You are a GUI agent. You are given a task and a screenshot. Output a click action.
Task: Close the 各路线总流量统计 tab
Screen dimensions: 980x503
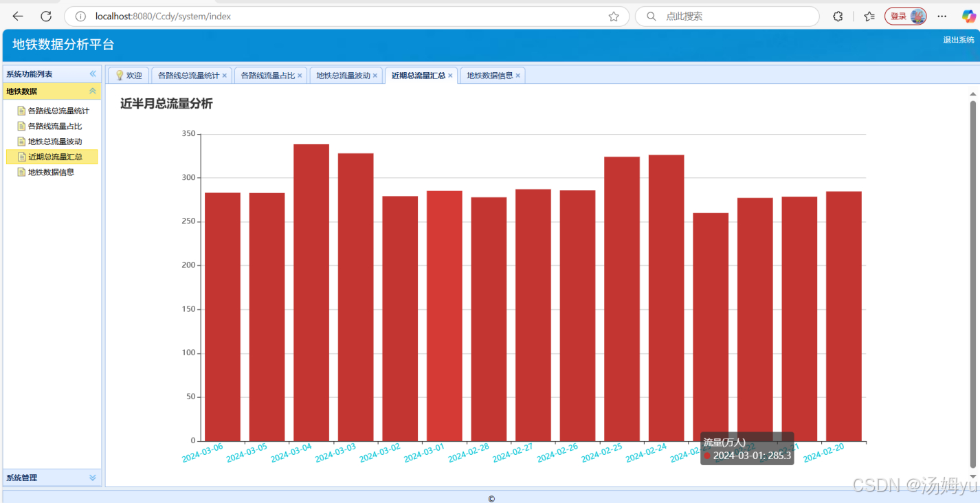(x=225, y=76)
